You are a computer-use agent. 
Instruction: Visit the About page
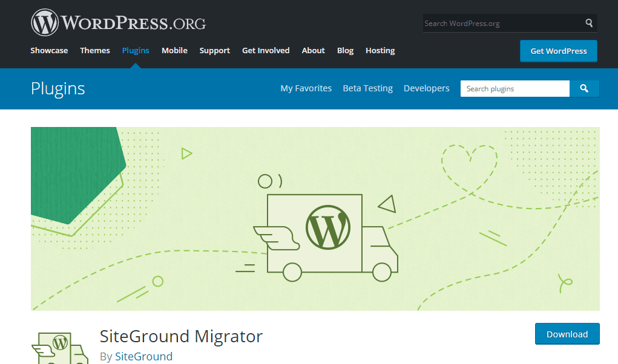click(x=314, y=50)
